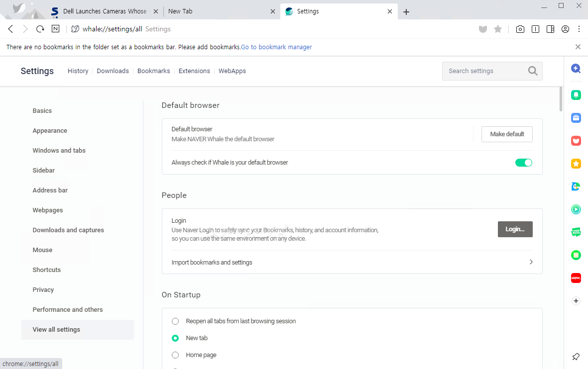Screen dimensions: 588x369
Task: Open Performance and others settings
Action: tap(68, 309)
